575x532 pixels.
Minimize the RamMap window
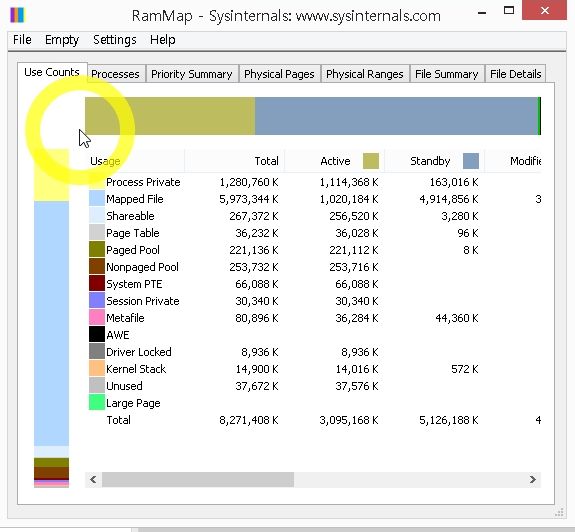pos(482,14)
